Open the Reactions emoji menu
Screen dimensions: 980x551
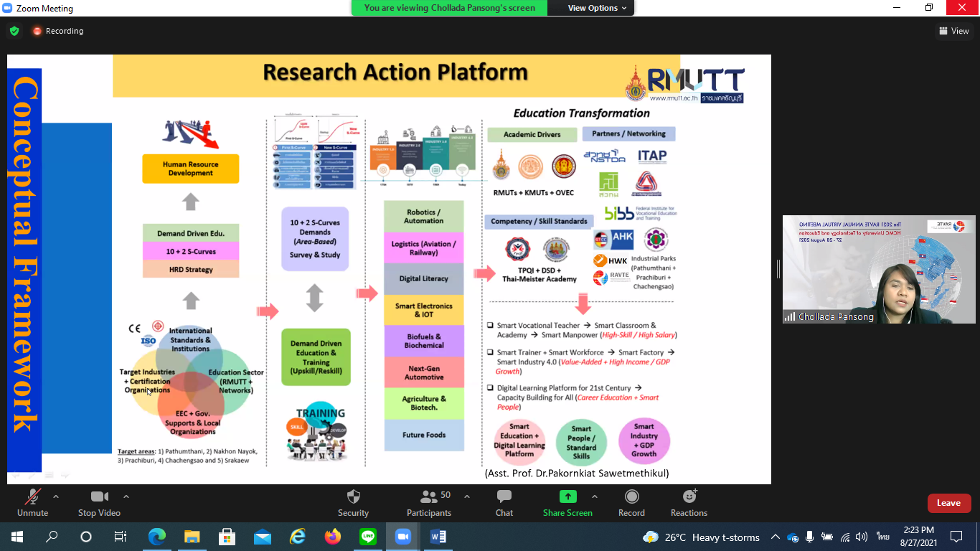coord(689,503)
